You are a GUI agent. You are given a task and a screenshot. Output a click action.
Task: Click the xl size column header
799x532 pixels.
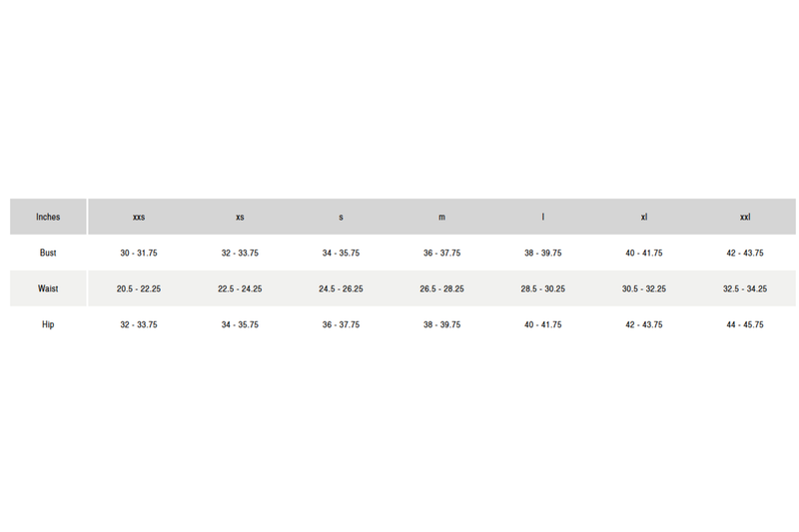click(644, 217)
